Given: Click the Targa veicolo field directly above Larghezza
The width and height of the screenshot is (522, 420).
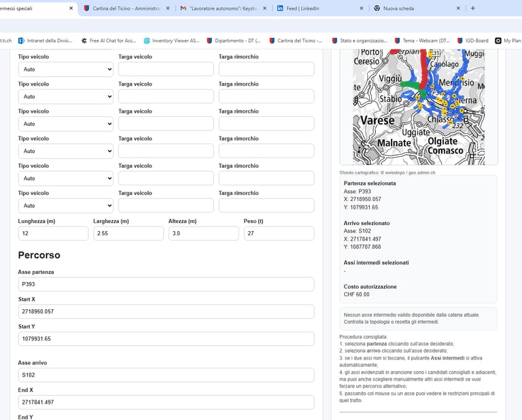Looking at the screenshot, I should click(166, 206).
